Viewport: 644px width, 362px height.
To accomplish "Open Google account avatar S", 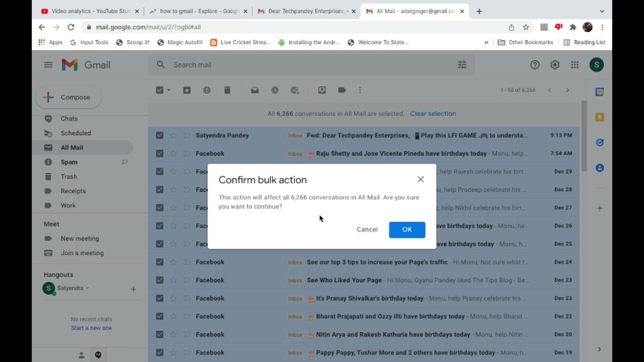I will click(x=597, y=65).
